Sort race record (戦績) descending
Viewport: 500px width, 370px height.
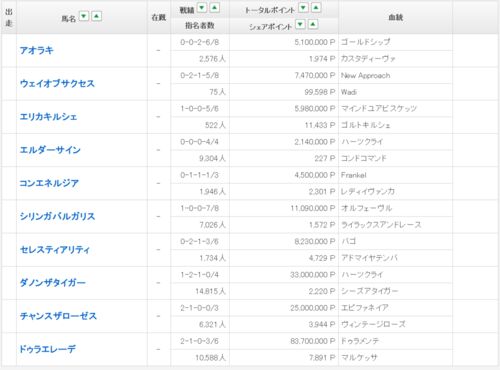202,7
